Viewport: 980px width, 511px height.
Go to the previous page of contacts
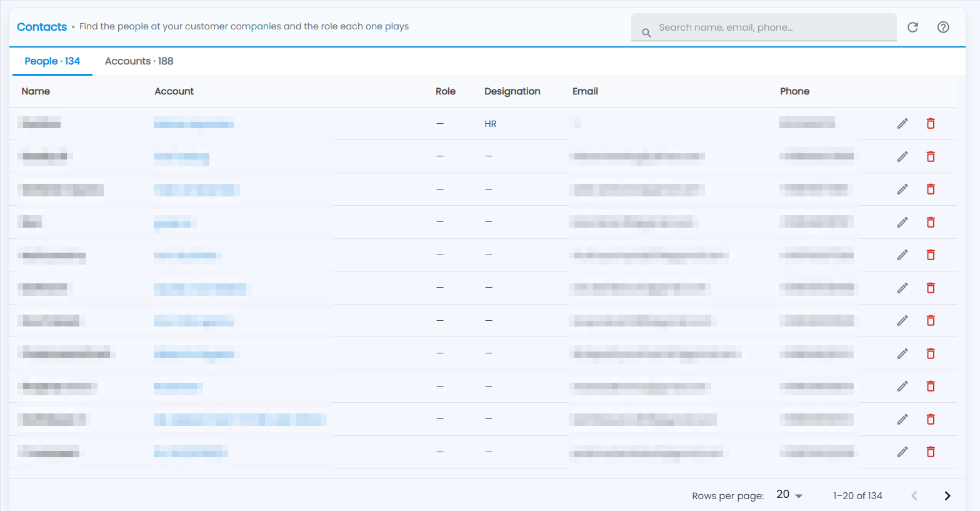pyautogui.click(x=914, y=495)
